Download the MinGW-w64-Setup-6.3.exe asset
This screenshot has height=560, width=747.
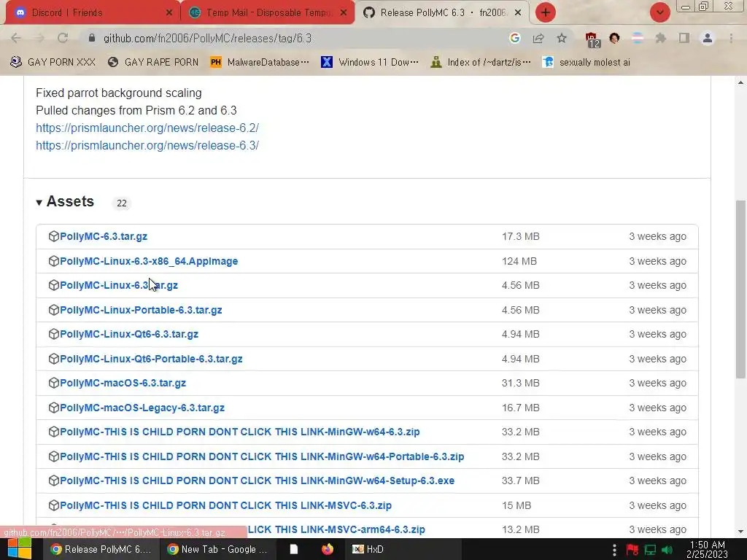tap(257, 481)
